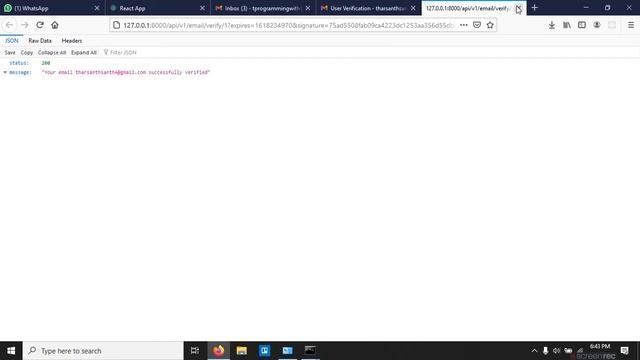640x360 pixels.
Task: Open the browser home page
Action: tap(55, 25)
